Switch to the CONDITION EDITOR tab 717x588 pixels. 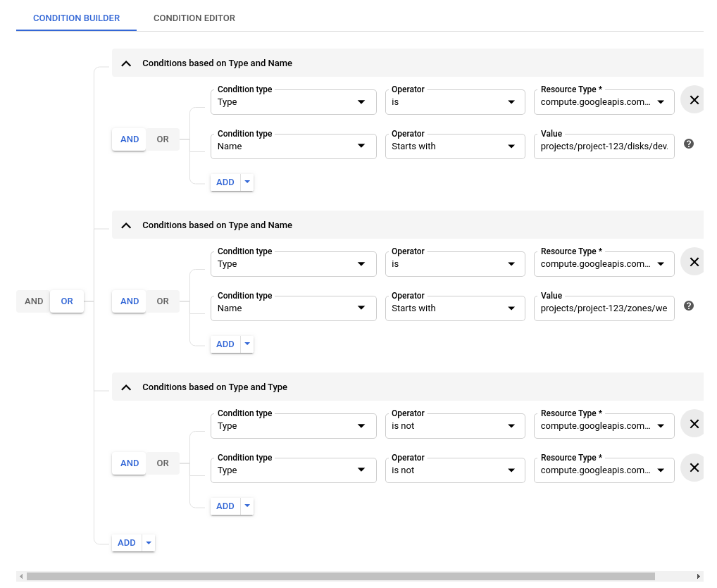[x=194, y=18]
